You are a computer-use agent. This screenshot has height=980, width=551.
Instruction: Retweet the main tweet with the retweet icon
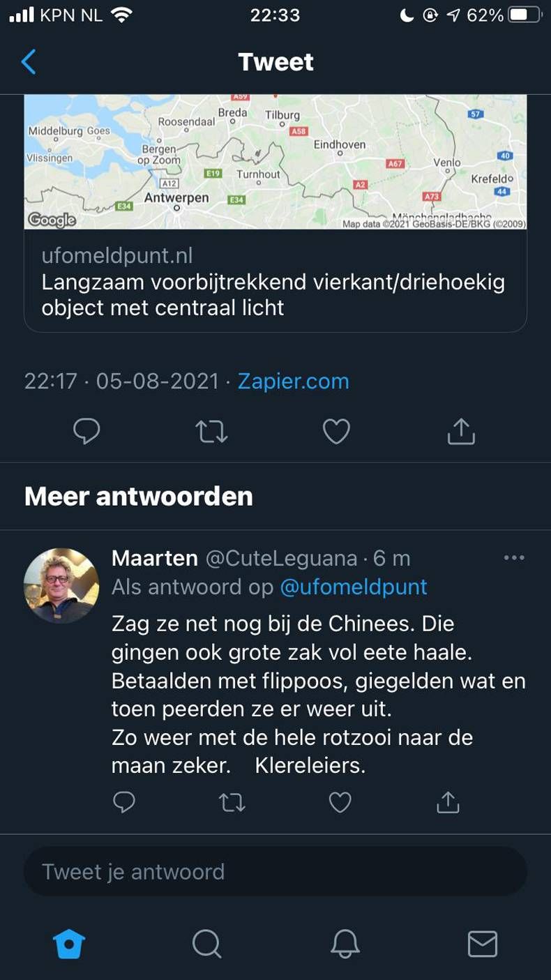[x=211, y=431]
